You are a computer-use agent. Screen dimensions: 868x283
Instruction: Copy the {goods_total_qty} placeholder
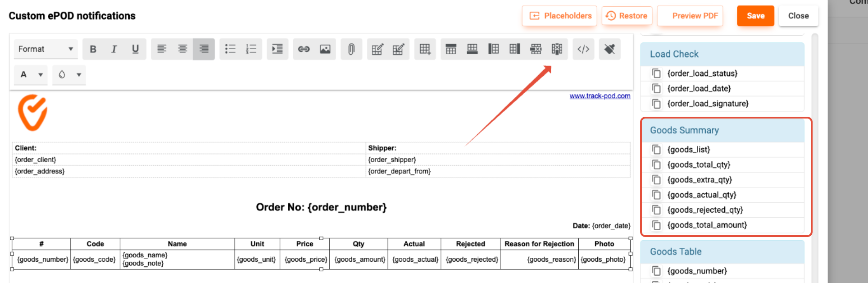[656, 165]
